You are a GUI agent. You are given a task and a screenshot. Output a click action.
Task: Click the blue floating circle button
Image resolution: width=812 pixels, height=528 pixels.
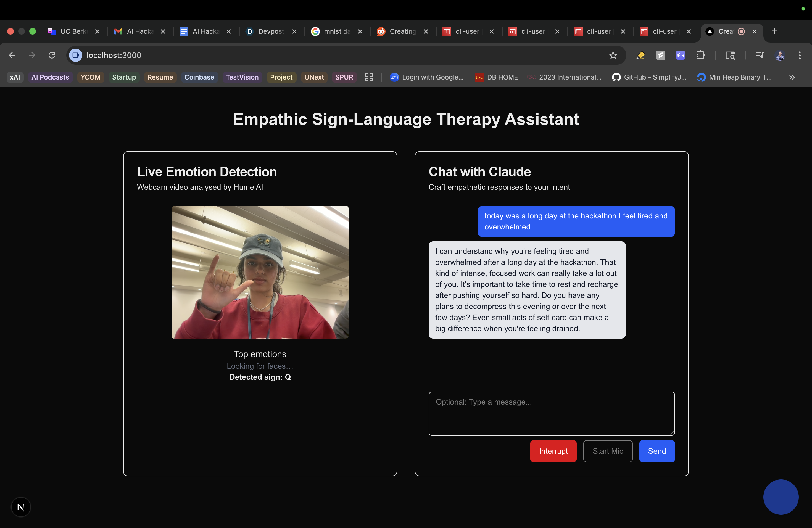point(781,497)
